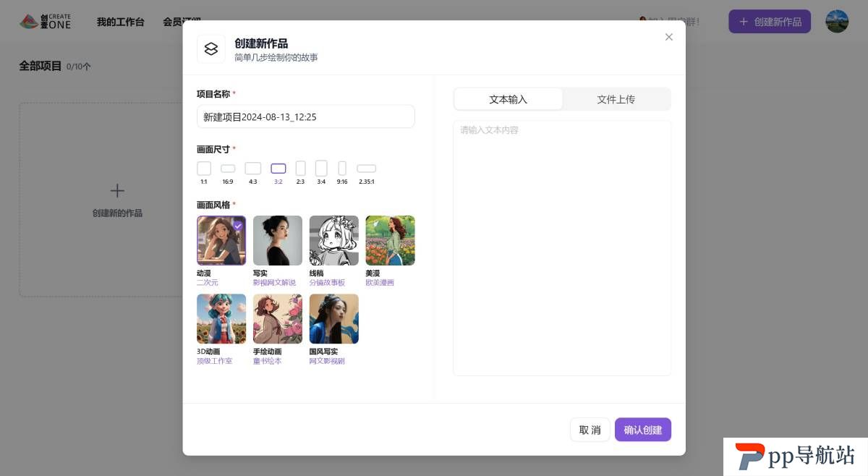The height and width of the screenshot is (476, 868).
Task: Click the 确认创建 button
Action: (643, 430)
